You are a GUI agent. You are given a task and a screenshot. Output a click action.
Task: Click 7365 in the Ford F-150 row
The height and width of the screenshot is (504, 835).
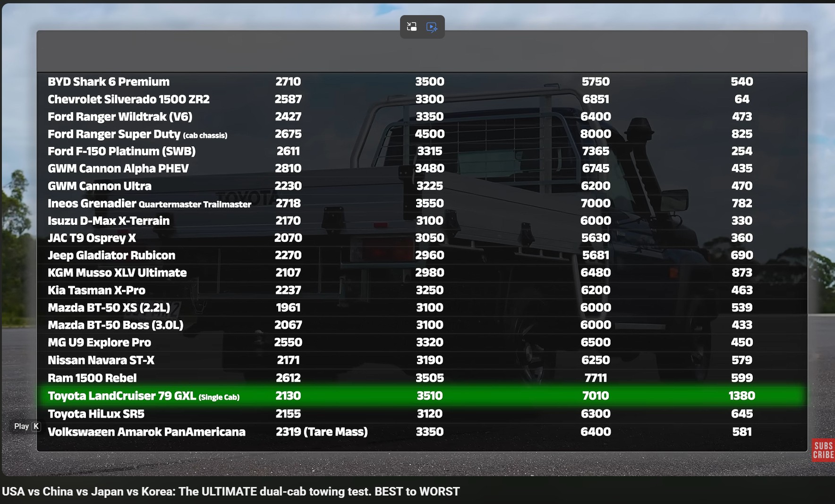point(596,151)
